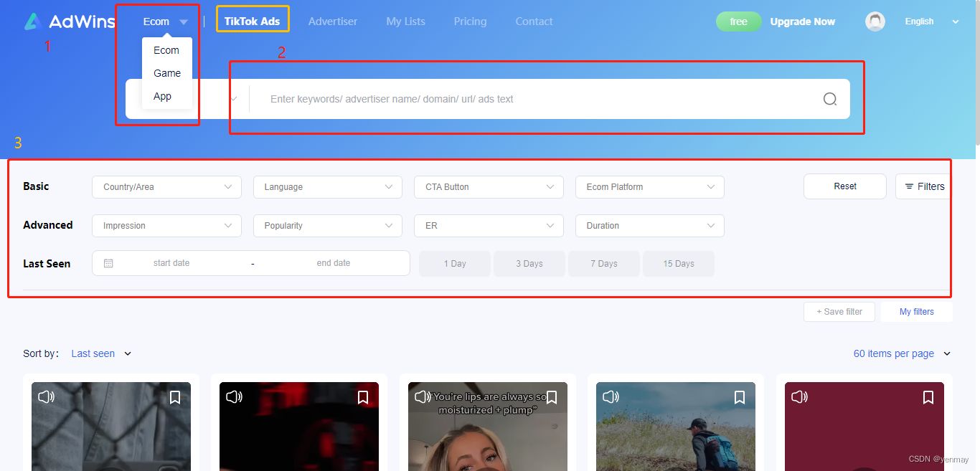Toggle sound on hiker video card
This screenshot has height=471, width=980.
point(611,396)
